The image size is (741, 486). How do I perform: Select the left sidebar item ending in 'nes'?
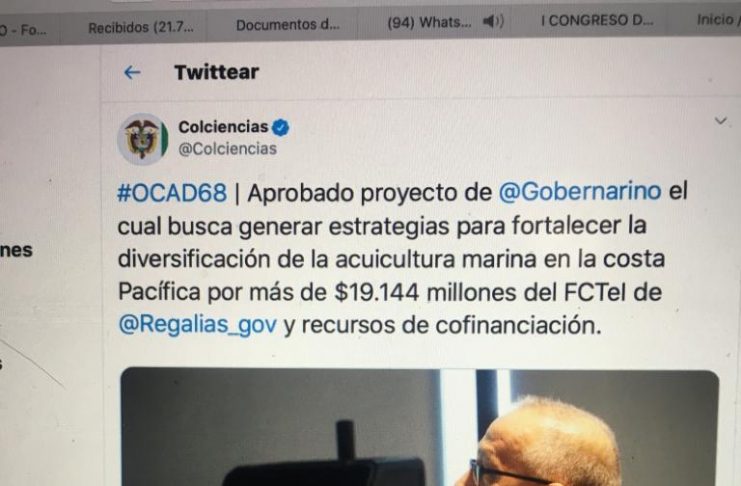(16, 250)
